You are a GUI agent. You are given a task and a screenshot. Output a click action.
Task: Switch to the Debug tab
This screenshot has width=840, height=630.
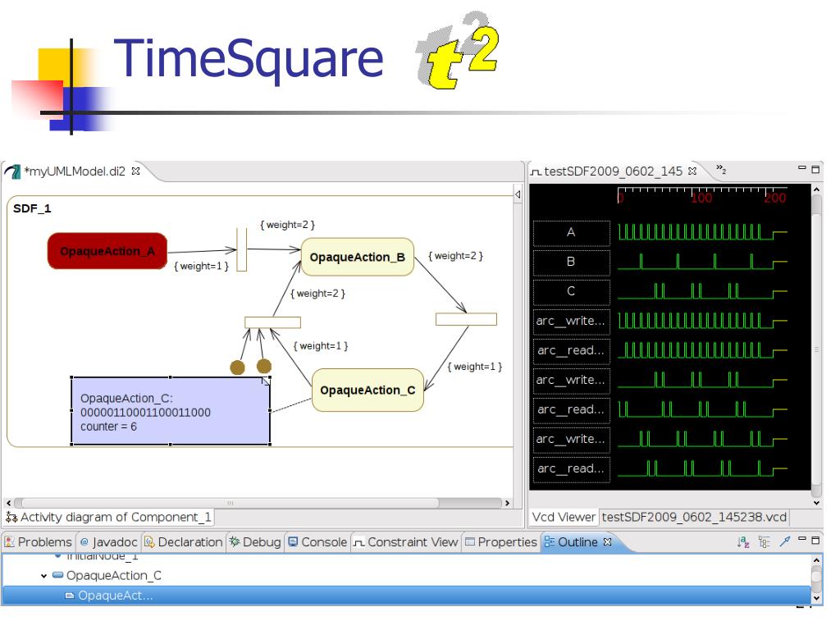255,542
